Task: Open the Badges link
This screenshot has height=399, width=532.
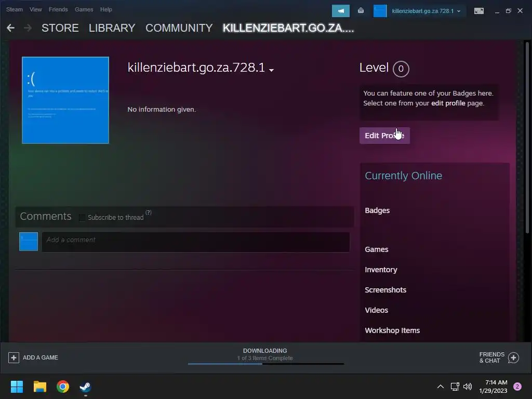Action: (377, 210)
